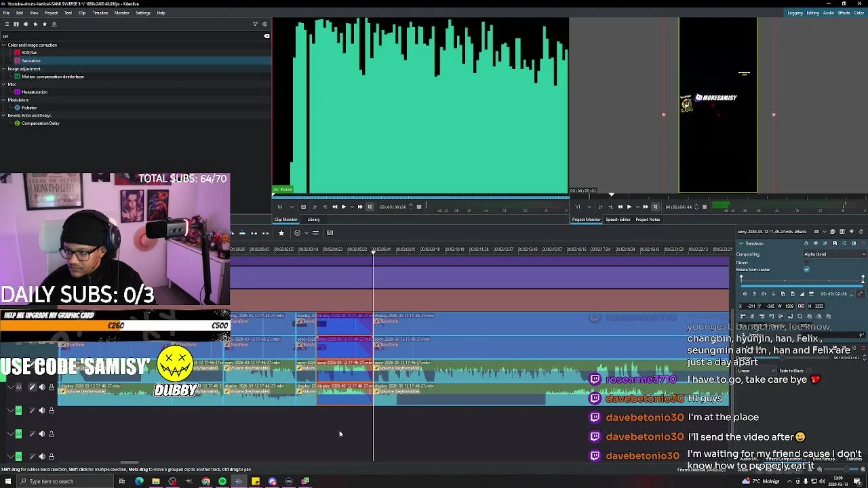The width and height of the screenshot is (868, 488).
Task: Fast forward in the Project Monitor
Action: (646, 207)
